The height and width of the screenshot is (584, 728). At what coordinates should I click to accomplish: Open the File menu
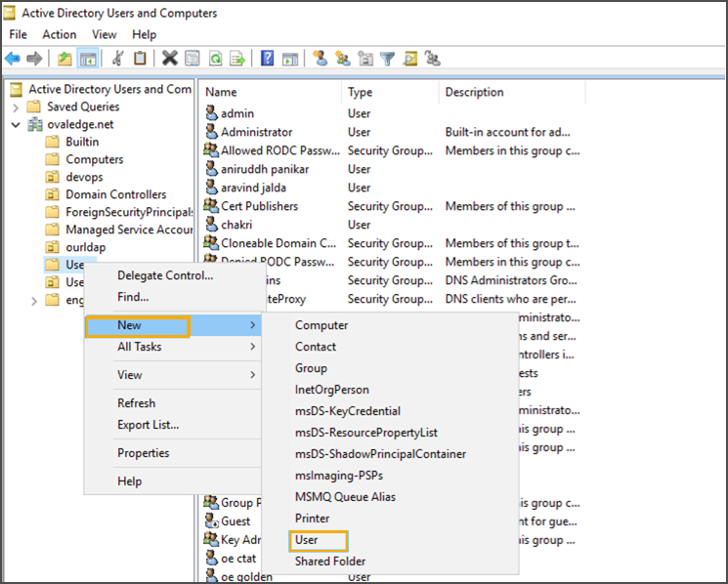pyautogui.click(x=19, y=34)
